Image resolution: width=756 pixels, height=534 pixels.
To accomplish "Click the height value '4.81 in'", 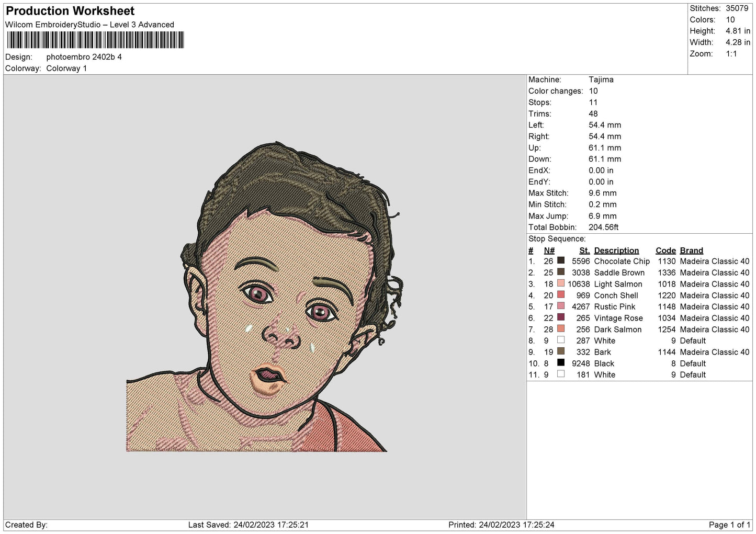I will tap(738, 31).
